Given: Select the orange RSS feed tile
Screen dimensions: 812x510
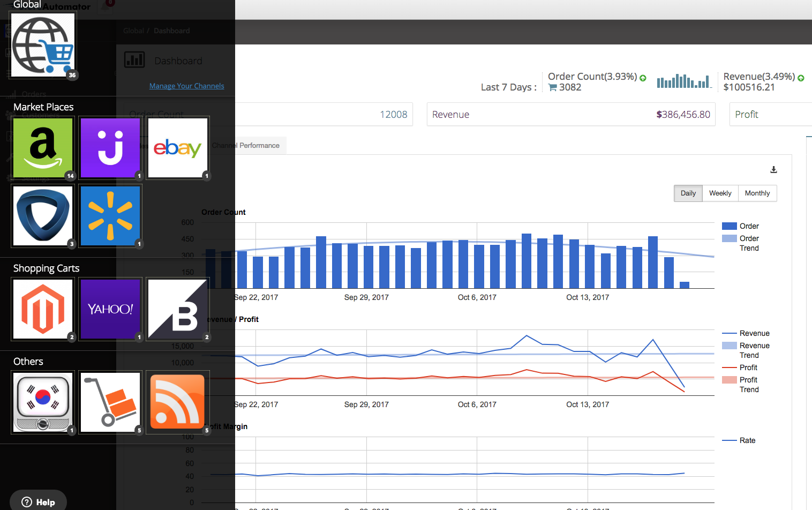Looking at the screenshot, I should click(178, 402).
